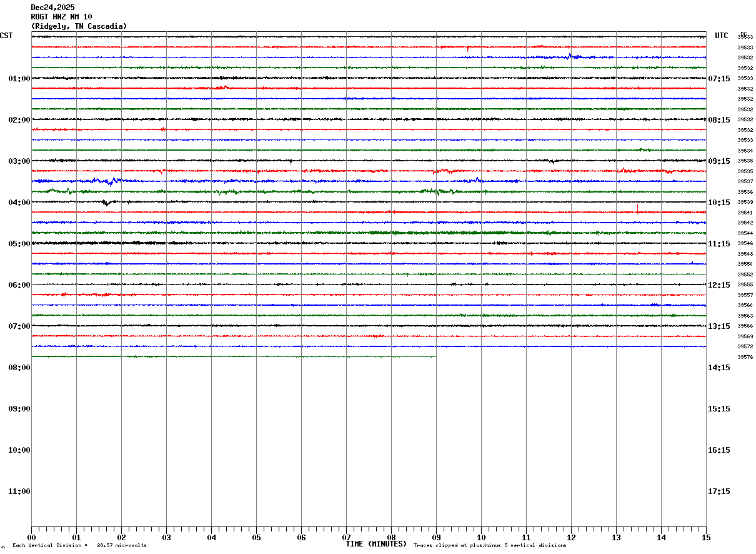Click minute tick label 08
Screen dimensions: 756x554
pos(391,537)
